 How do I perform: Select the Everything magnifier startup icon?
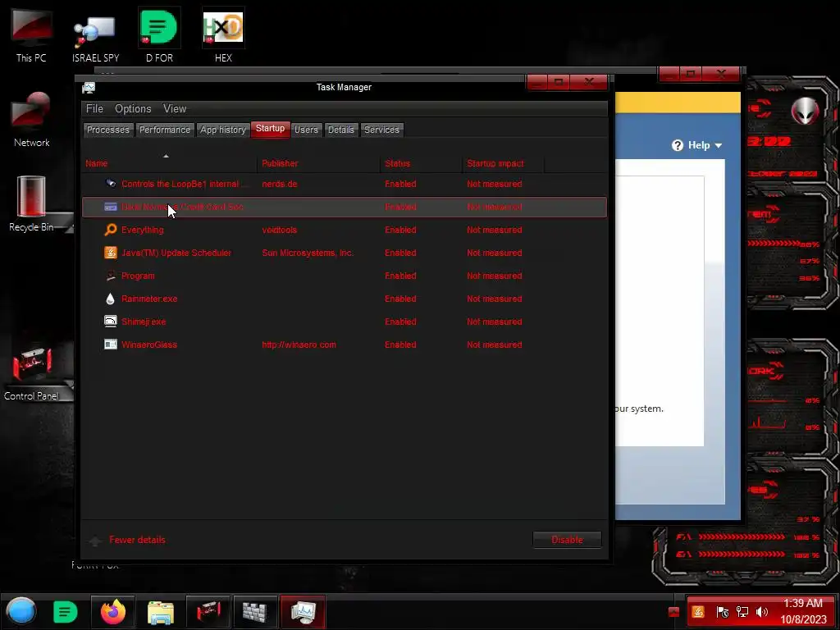[111, 230]
